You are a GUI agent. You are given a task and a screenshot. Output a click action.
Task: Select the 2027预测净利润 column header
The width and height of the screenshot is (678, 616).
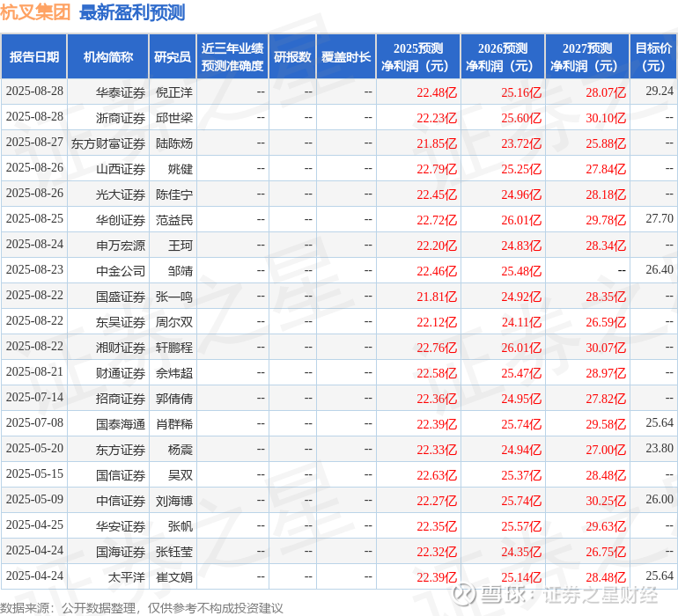[587, 56]
